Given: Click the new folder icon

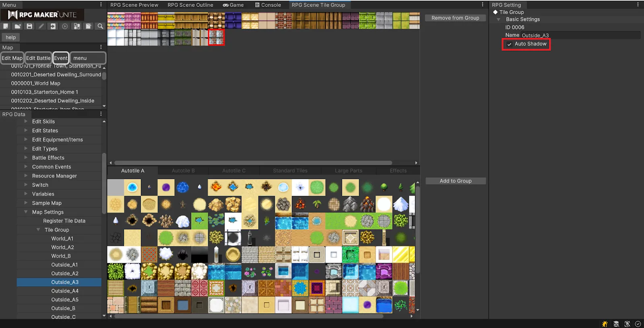Looking at the screenshot, I should (17, 26).
